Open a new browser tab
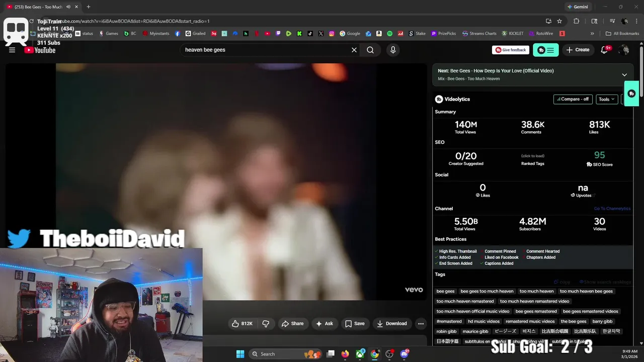Image resolution: width=644 pixels, height=362 pixels. click(x=89, y=7)
